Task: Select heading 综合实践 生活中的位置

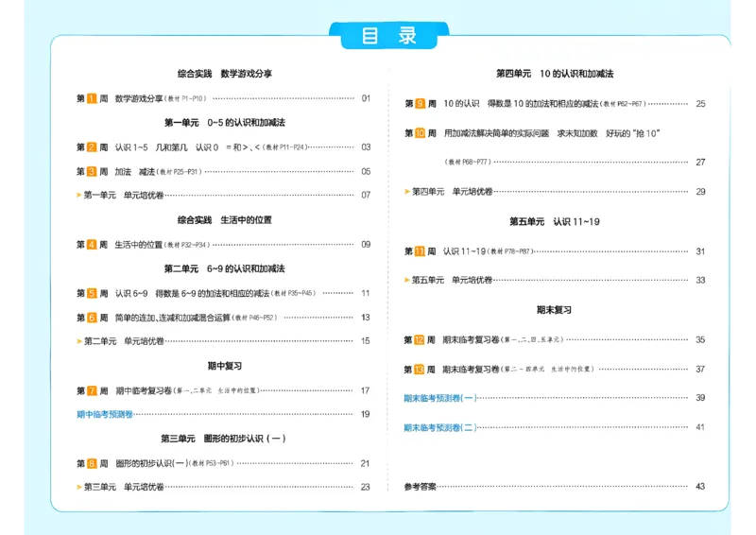Action: click(225, 220)
